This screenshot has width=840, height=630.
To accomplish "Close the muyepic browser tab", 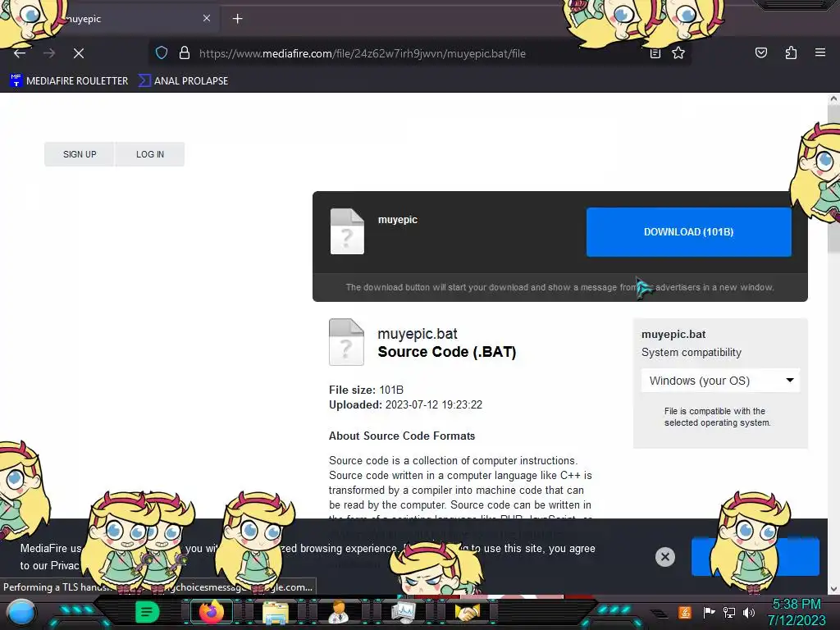I will [206, 19].
